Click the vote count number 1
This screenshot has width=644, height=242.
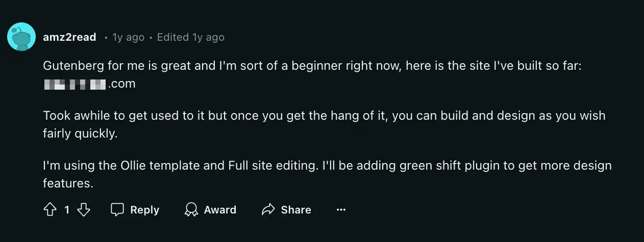pyautogui.click(x=67, y=210)
